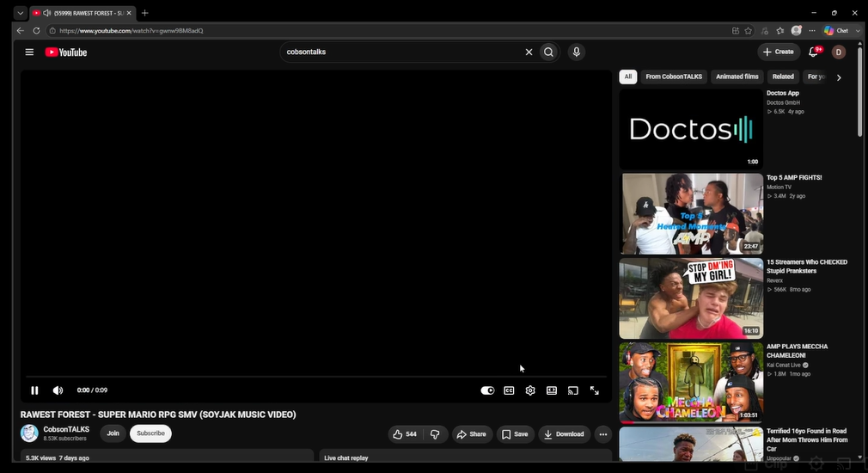The image size is (868, 473).
Task: Click the page vertical scrollbar
Action: tap(859, 91)
